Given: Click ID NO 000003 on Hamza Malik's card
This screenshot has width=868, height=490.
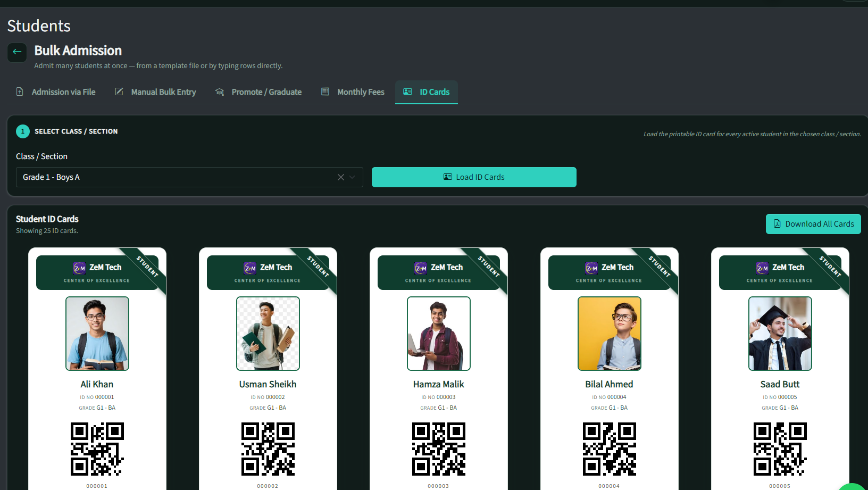Looking at the screenshot, I should (438, 397).
